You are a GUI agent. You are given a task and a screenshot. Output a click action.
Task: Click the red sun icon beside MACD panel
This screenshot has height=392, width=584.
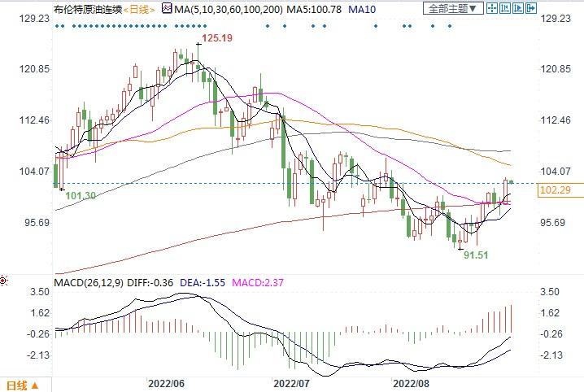[x=5, y=281]
